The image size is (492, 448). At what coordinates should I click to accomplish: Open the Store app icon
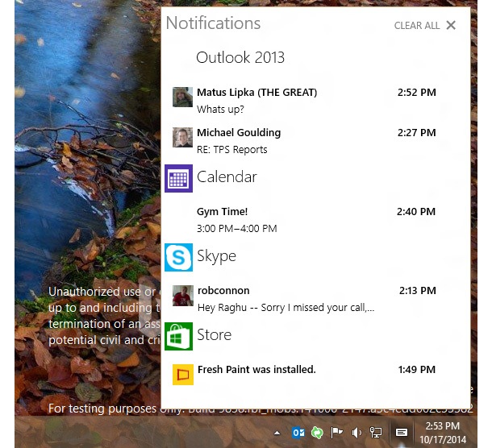click(178, 336)
